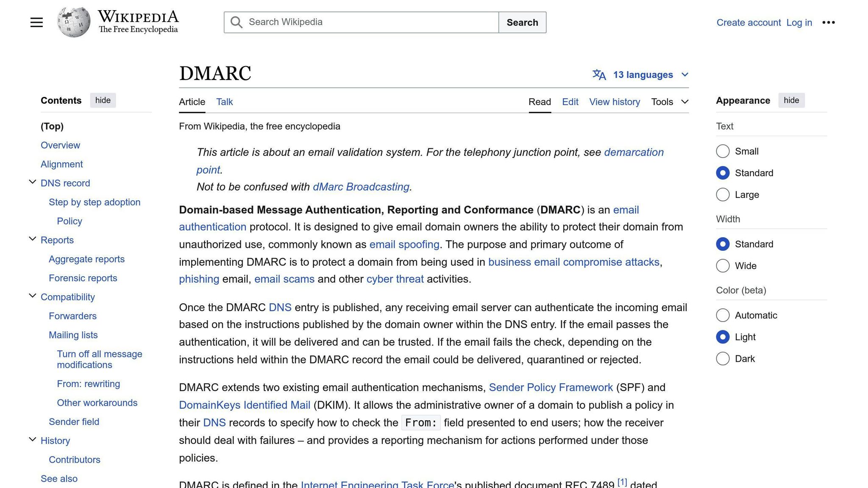Open the Sender Policy Framework link
The height and width of the screenshot is (488, 868).
[x=551, y=387]
